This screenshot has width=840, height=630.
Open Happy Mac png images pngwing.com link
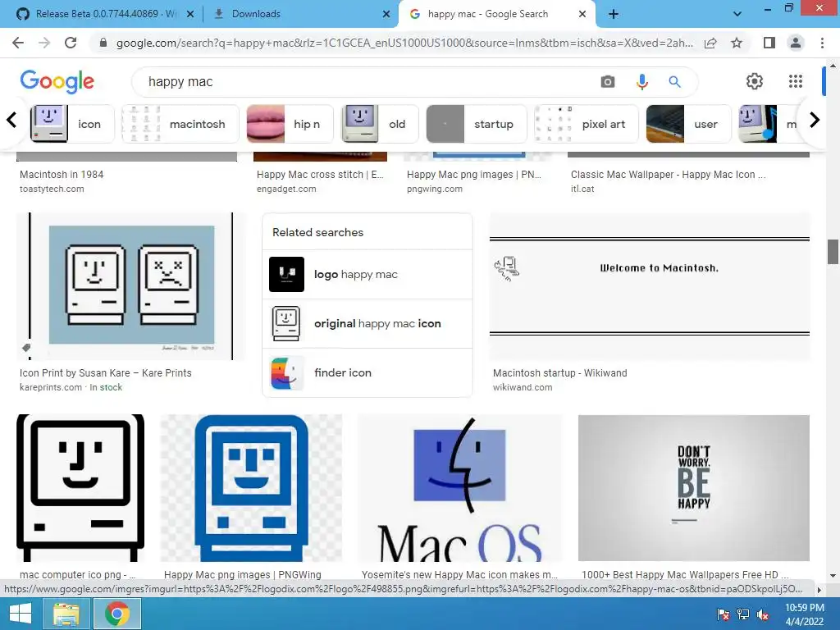pyautogui.click(x=473, y=175)
